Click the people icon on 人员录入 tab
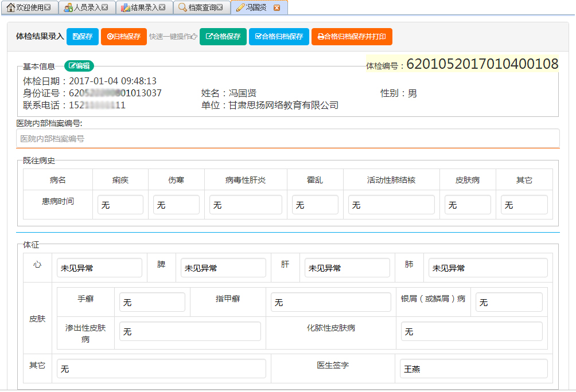 [68, 7]
